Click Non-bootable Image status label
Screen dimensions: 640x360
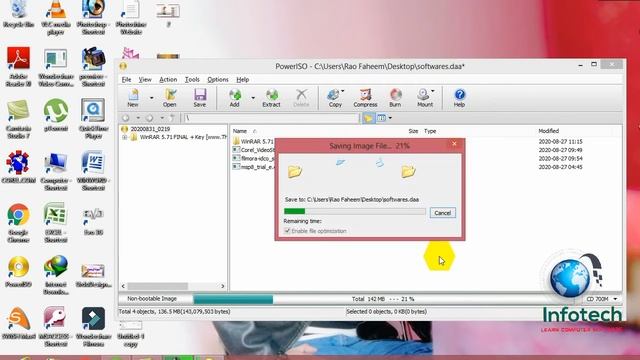152,299
